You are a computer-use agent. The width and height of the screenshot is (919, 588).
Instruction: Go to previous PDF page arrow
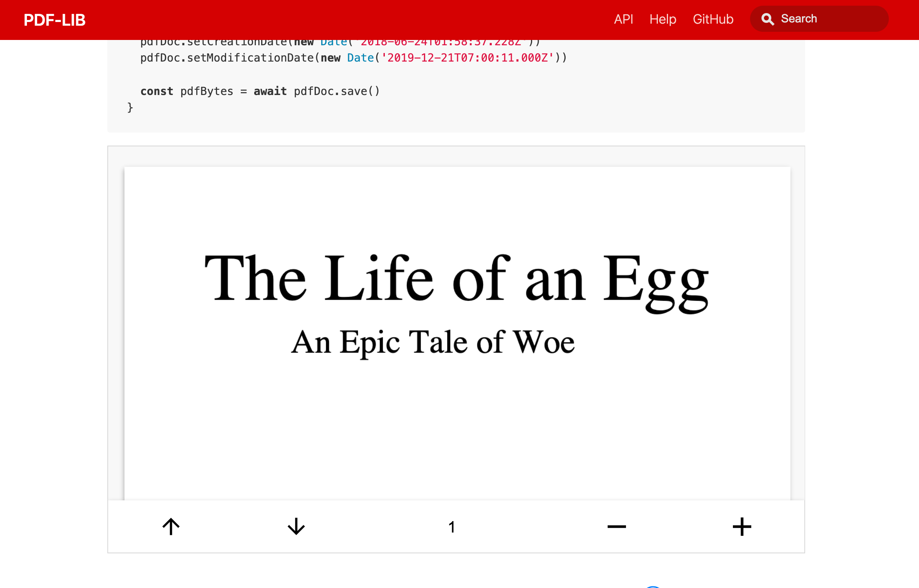click(x=171, y=526)
